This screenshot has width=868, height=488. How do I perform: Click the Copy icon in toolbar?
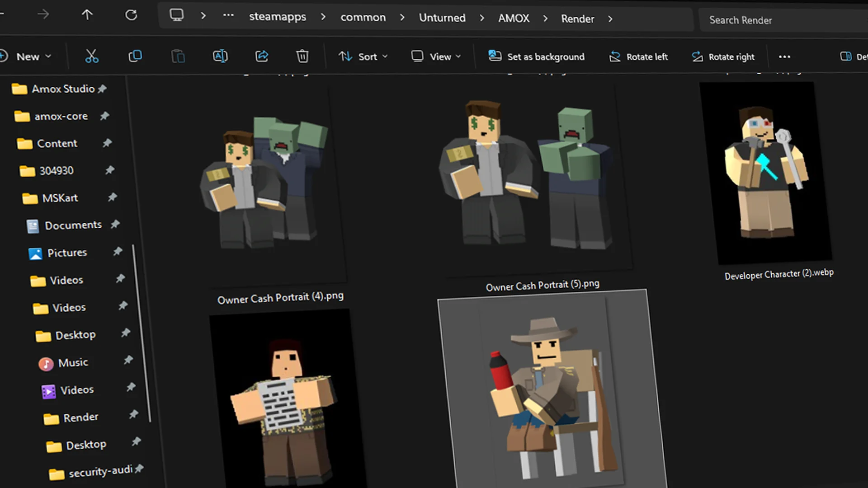pyautogui.click(x=135, y=56)
